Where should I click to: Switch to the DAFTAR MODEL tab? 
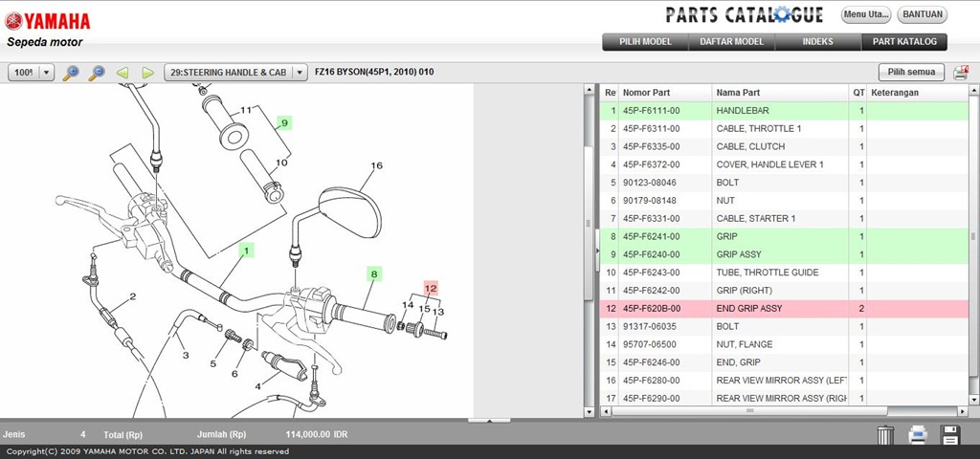pos(731,42)
